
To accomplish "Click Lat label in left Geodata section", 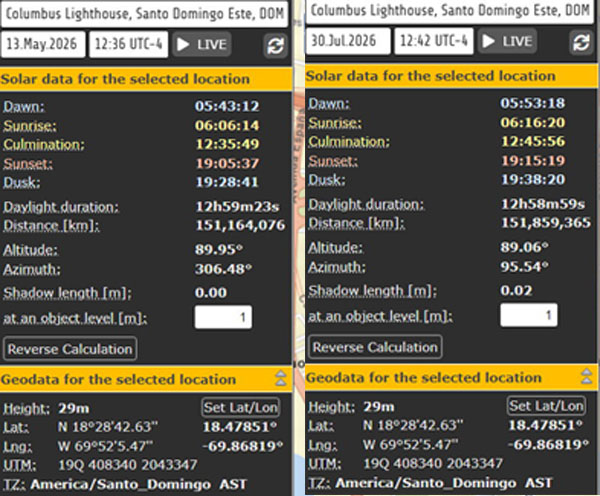I will point(16,427).
